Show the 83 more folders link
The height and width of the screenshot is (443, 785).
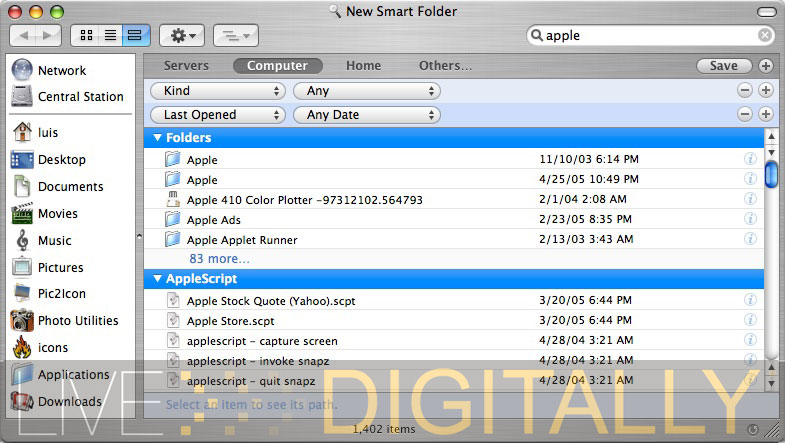point(219,259)
